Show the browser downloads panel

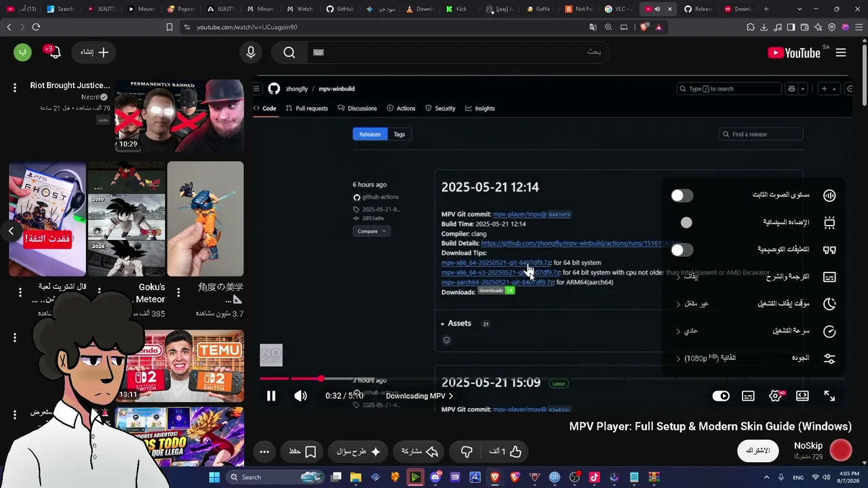pos(764,27)
